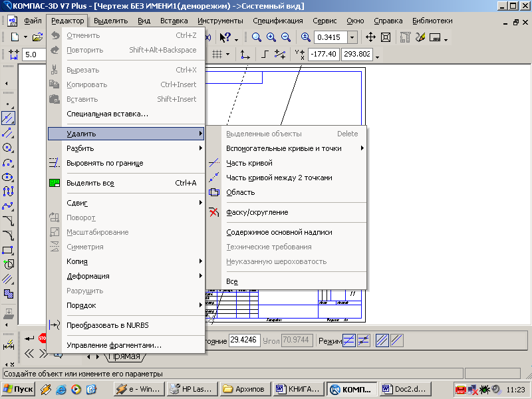Click the pan view four-arrow icon
Screen dimensions: 532x399
pos(370,37)
